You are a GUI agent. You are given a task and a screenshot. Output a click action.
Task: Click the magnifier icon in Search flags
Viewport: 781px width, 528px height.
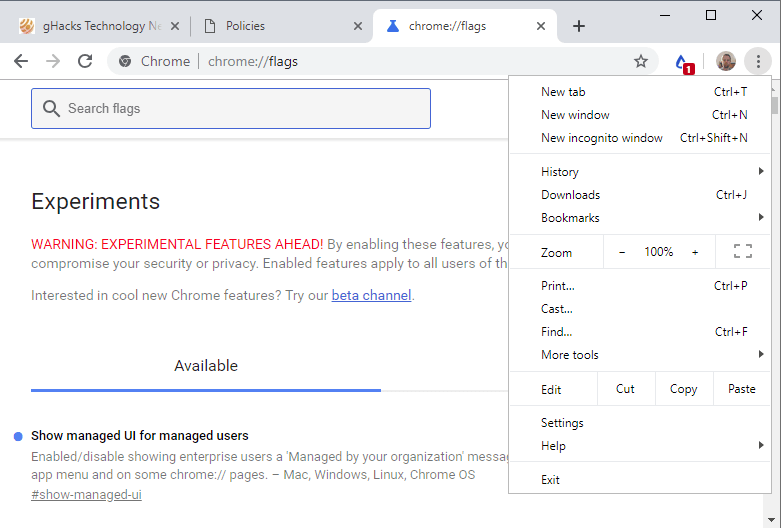(x=51, y=108)
